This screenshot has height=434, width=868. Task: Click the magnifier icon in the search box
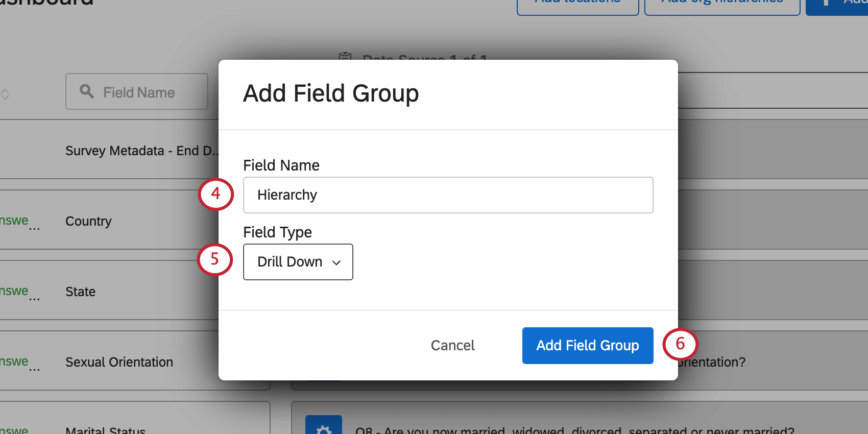point(87,91)
